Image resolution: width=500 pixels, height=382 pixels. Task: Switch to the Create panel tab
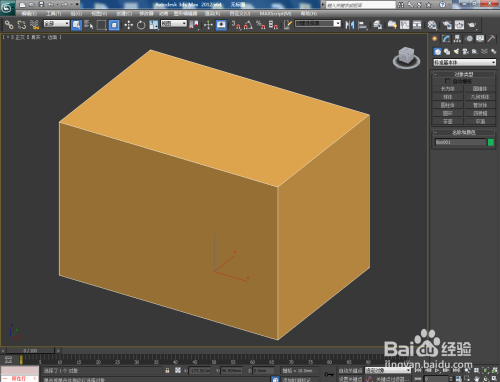pyautogui.click(x=435, y=39)
